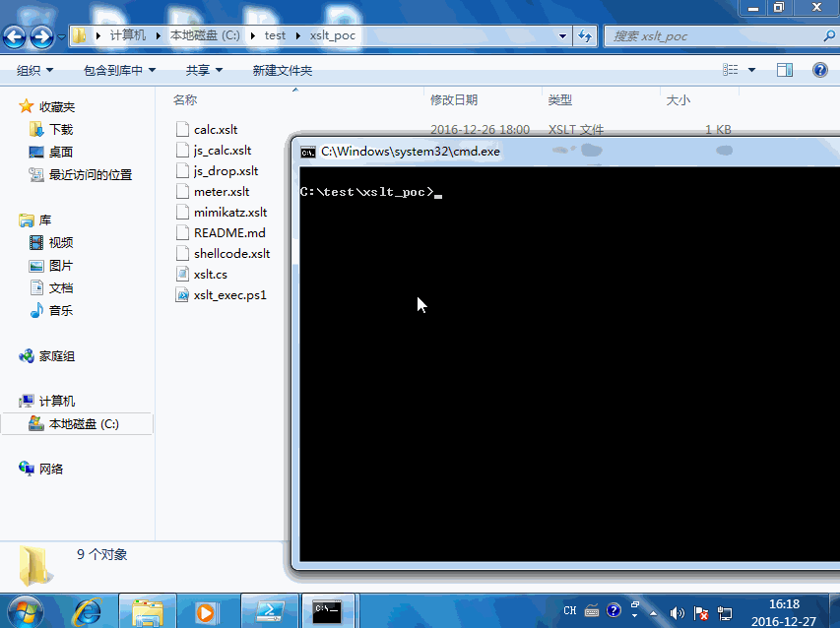Open Explorer Help via the question mark icon
This screenshot has height=628, width=840.
[820, 69]
